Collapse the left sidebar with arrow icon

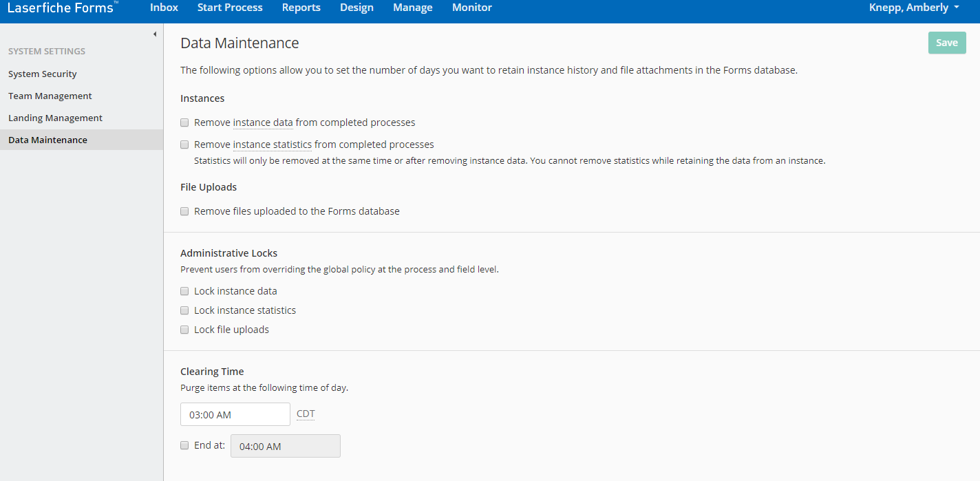154,34
